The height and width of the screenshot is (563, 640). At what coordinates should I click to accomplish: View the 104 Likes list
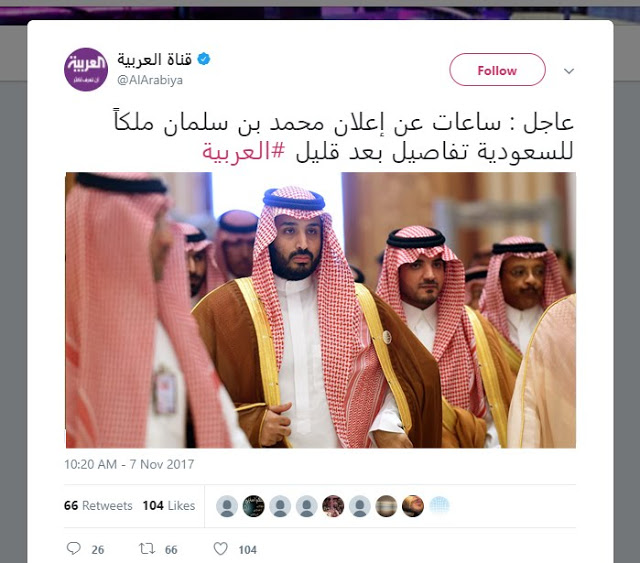169,506
